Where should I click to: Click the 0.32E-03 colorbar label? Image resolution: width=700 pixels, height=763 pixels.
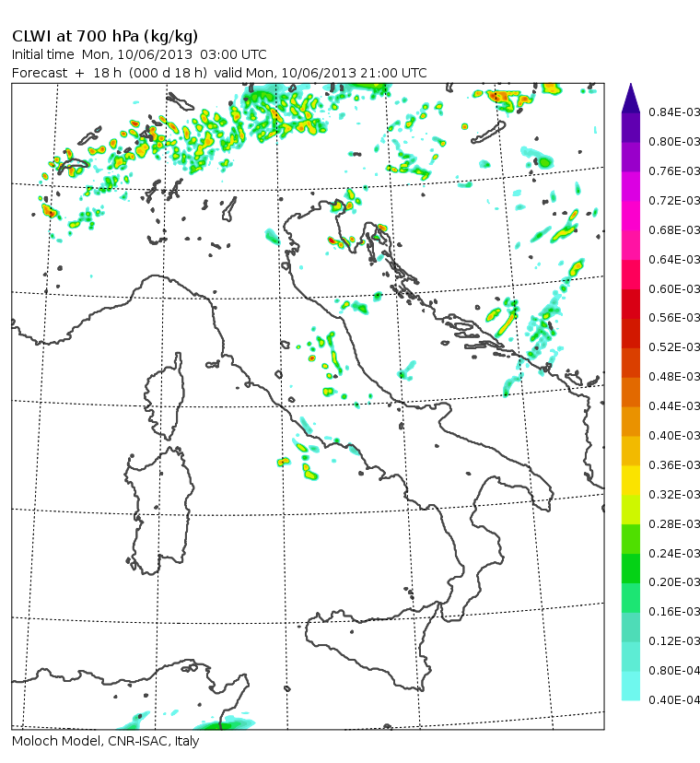click(674, 495)
